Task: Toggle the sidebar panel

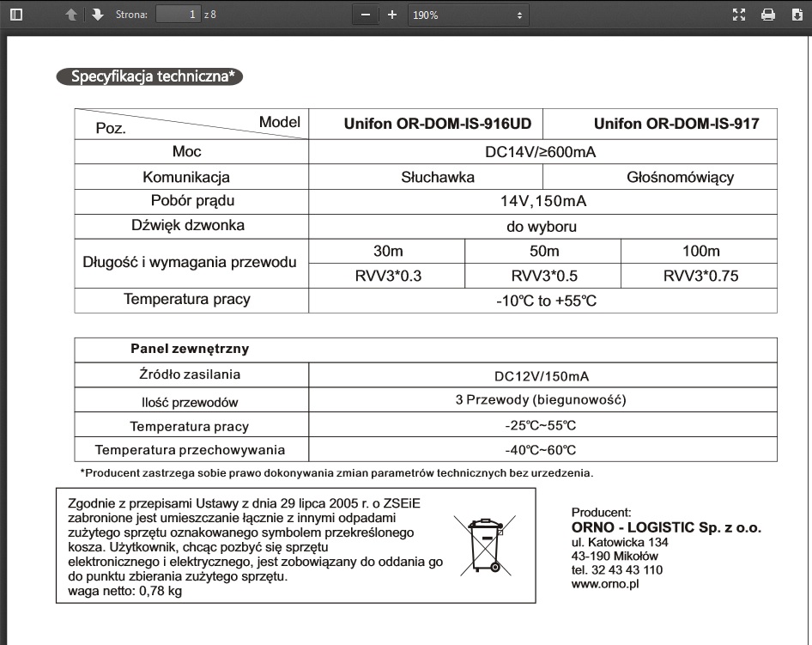Action: [x=16, y=15]
